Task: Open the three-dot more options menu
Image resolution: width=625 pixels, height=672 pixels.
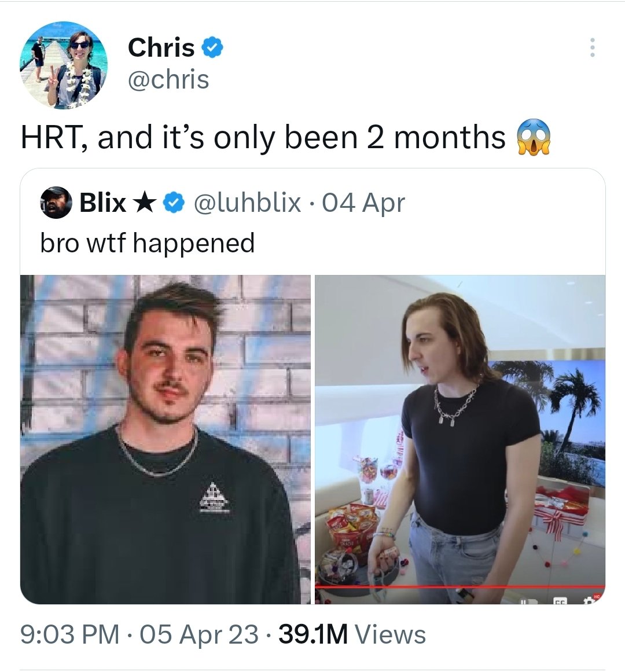Action: (x=593, y=47)
